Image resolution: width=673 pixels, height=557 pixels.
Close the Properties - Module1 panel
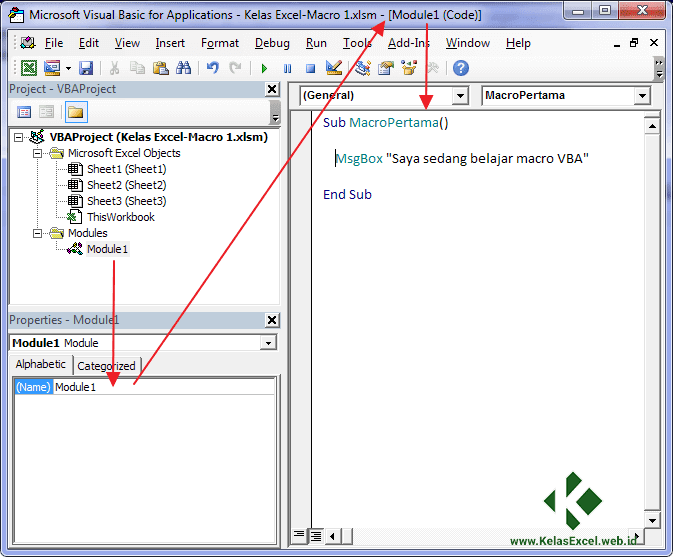coord(272,320)
